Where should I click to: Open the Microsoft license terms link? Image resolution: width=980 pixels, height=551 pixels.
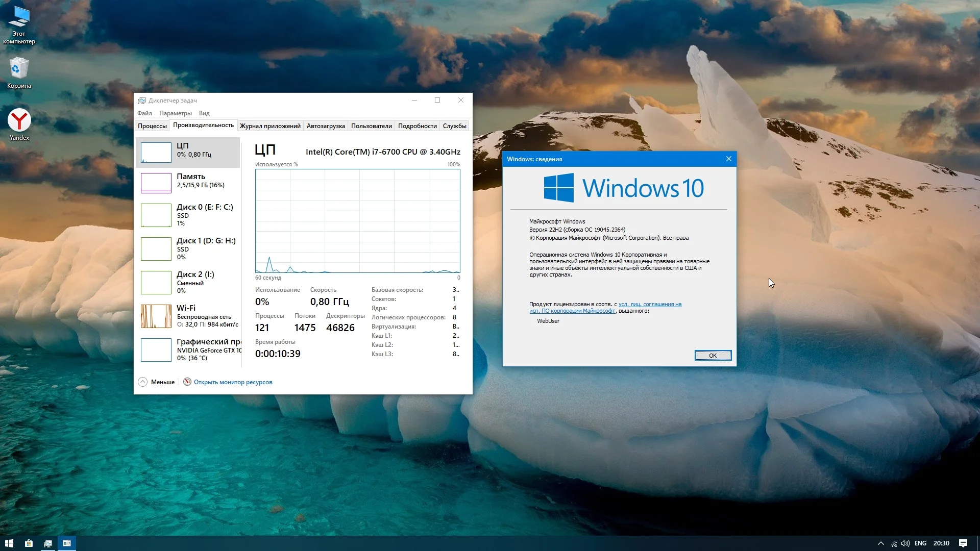(649, 305)
